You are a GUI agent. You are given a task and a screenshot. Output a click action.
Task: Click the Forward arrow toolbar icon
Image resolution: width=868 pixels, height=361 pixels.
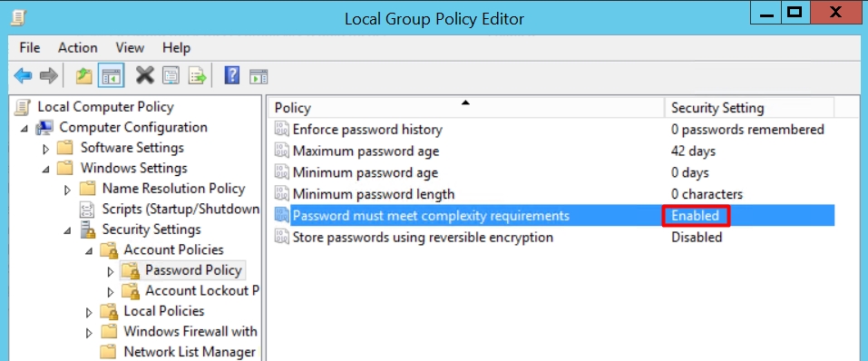pyautogui.click(x=49, y=76)
